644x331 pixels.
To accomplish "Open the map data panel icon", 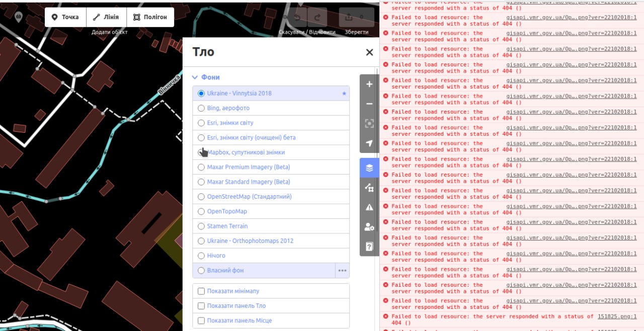I will 369,188.
